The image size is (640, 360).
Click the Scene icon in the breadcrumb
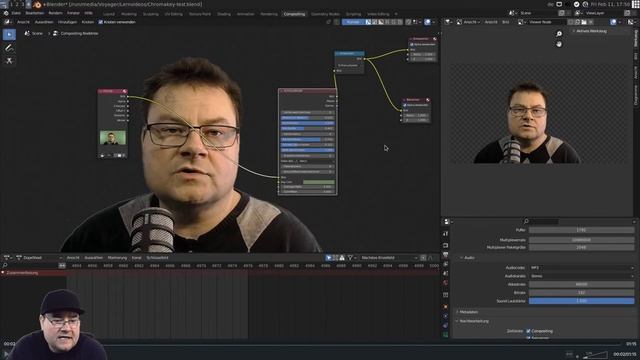tap(27, 33)
